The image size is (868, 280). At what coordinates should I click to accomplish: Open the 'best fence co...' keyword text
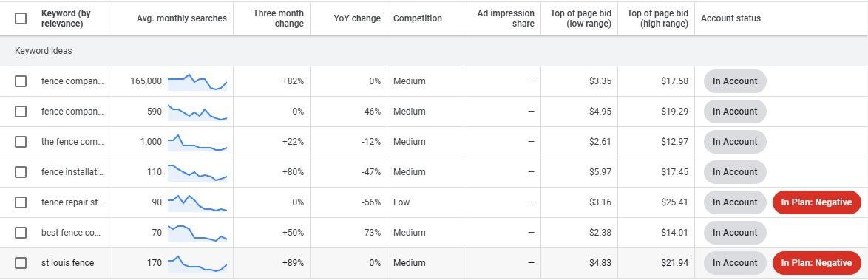pos(71,233)
